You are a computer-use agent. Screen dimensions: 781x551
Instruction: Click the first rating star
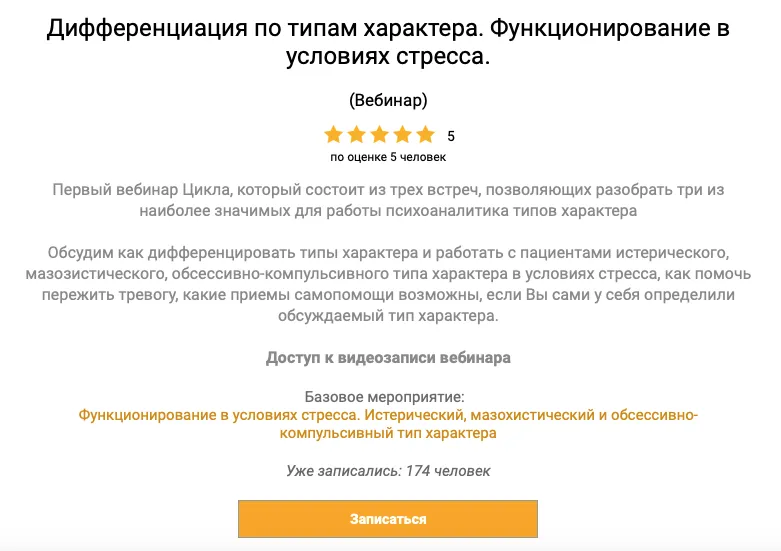tap(333, 135)
